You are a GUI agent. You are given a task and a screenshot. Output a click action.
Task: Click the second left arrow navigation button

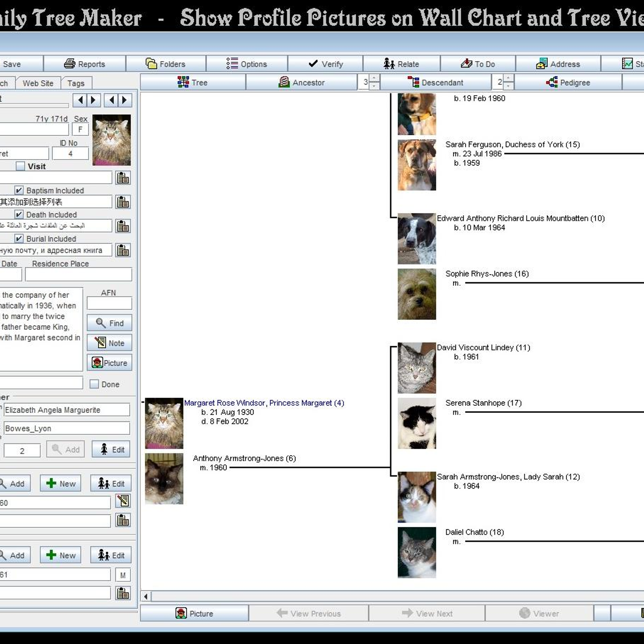click(111, 100)
